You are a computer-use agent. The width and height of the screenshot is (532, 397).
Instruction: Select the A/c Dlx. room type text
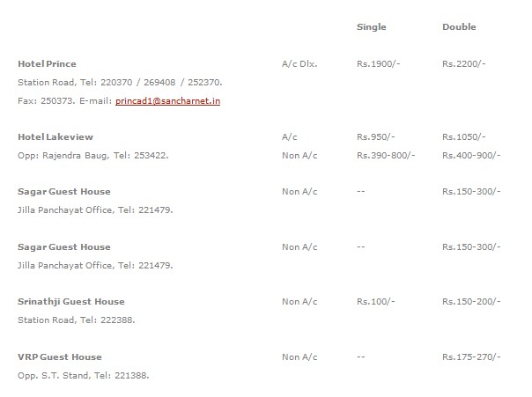(x=299, y=64)
